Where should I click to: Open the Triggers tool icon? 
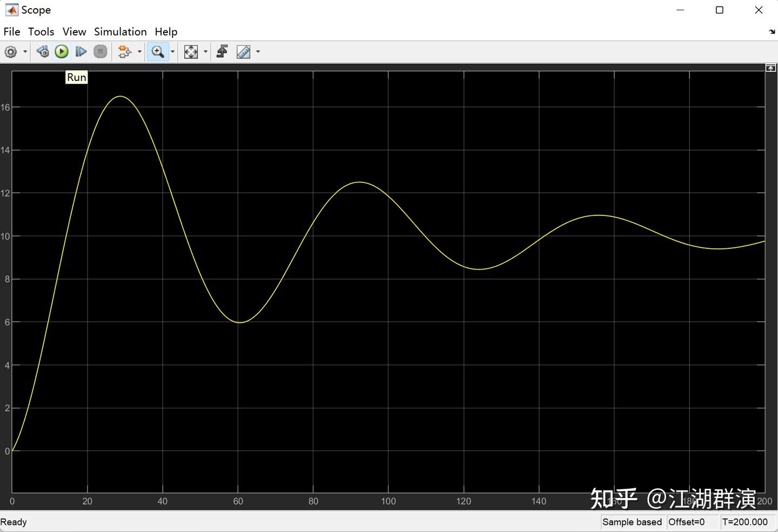click(x=223, y=52)
